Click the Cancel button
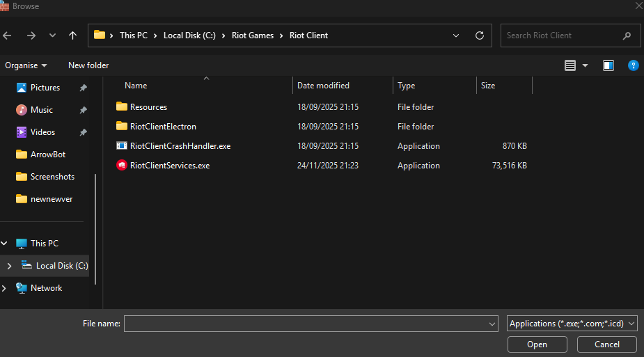 [x=607, y=344]
